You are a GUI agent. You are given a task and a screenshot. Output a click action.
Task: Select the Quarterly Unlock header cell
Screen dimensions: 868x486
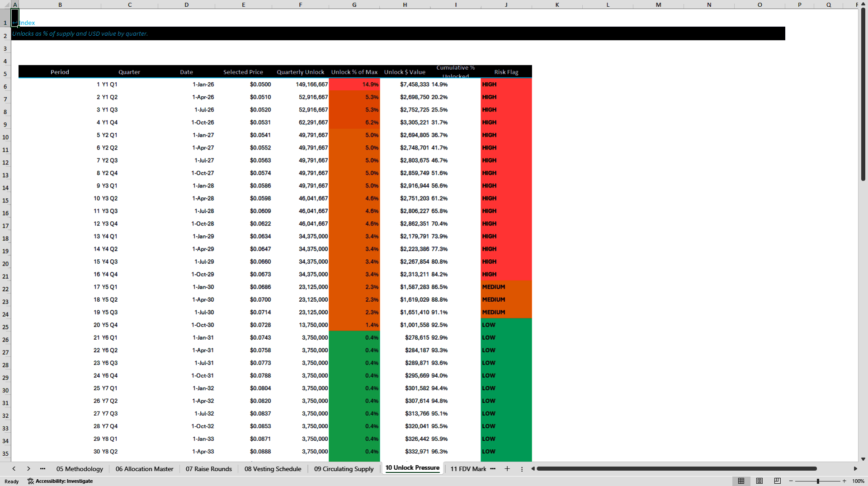coord(301,72)
